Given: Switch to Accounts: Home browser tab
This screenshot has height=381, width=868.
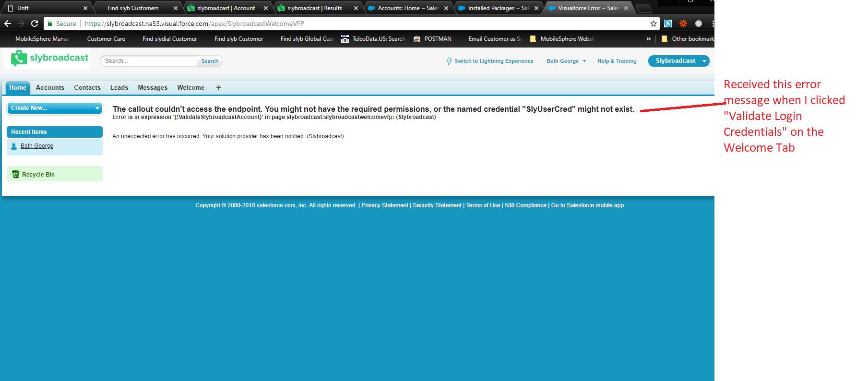Looking at the screenshot, I should click(x=408, y=8).
